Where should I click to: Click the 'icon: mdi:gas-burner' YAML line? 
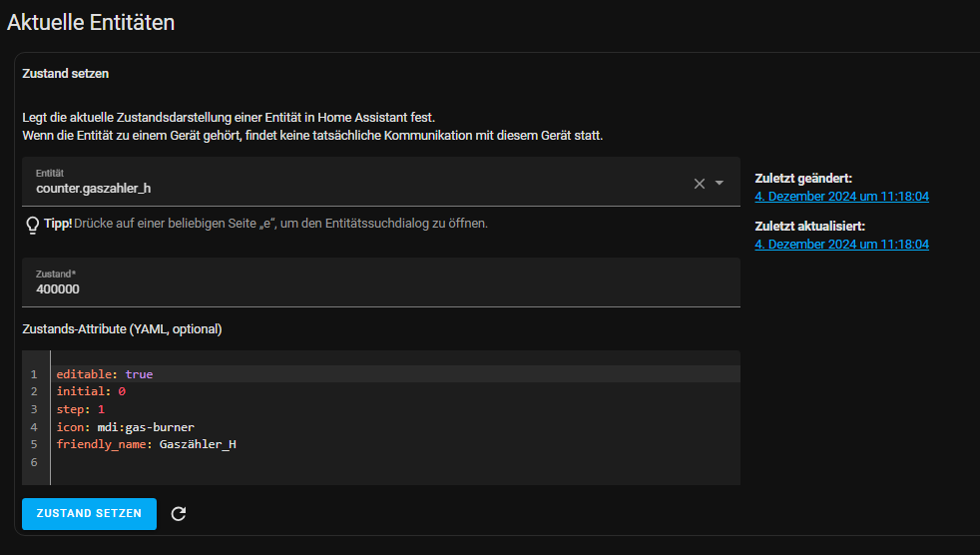125,427
